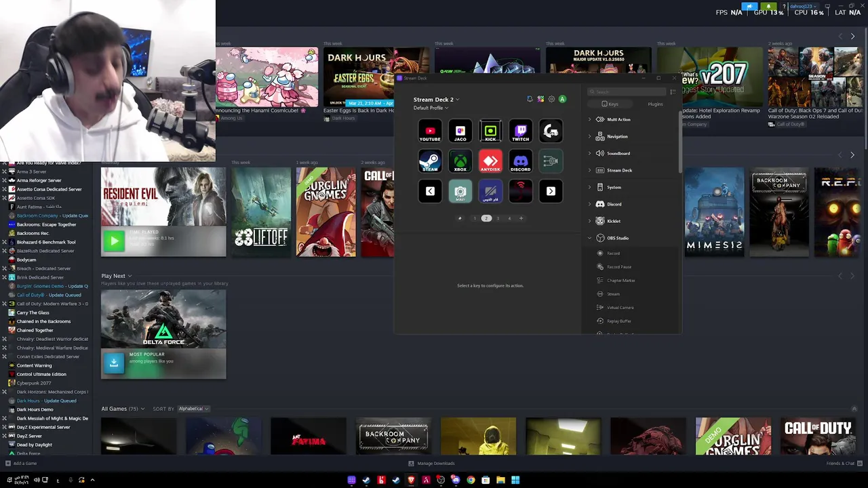Open Alphabetical sort dropdown in Steam
868x488 pixels.
click(193, 409)
